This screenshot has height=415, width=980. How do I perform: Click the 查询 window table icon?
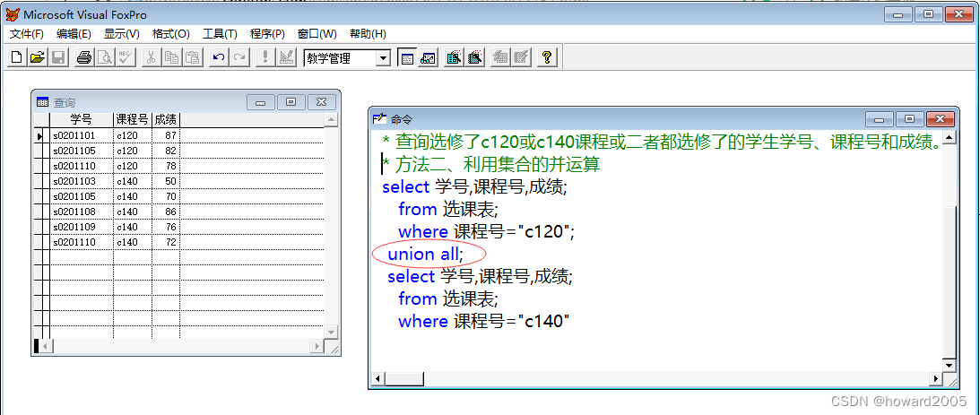42,102
